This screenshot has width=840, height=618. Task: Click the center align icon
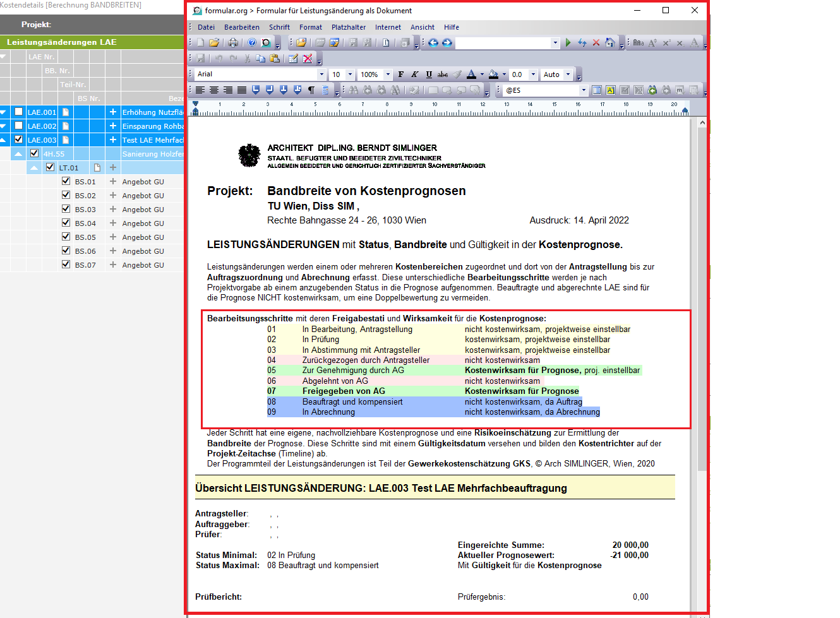214,90
